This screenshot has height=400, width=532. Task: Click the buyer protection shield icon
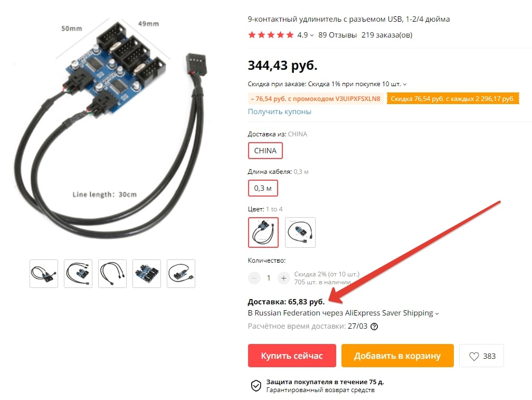(x=256, y=385)
